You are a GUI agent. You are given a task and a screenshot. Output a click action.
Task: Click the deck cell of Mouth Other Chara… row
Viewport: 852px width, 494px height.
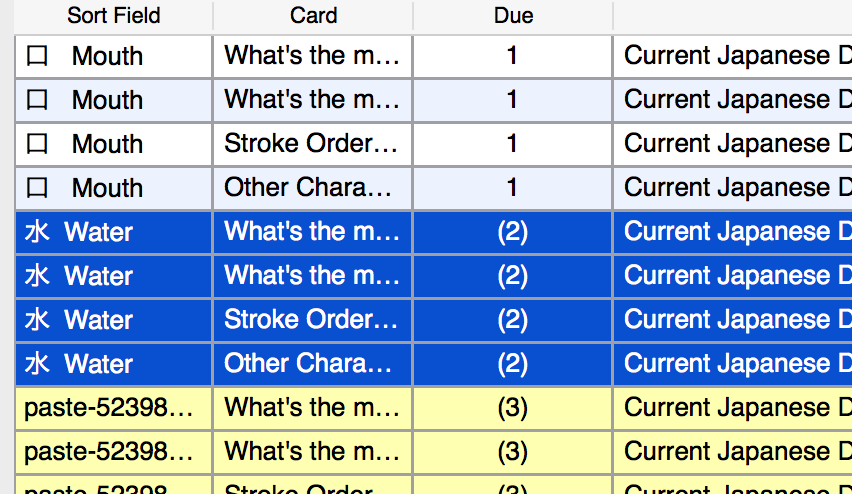coord(732,188)
